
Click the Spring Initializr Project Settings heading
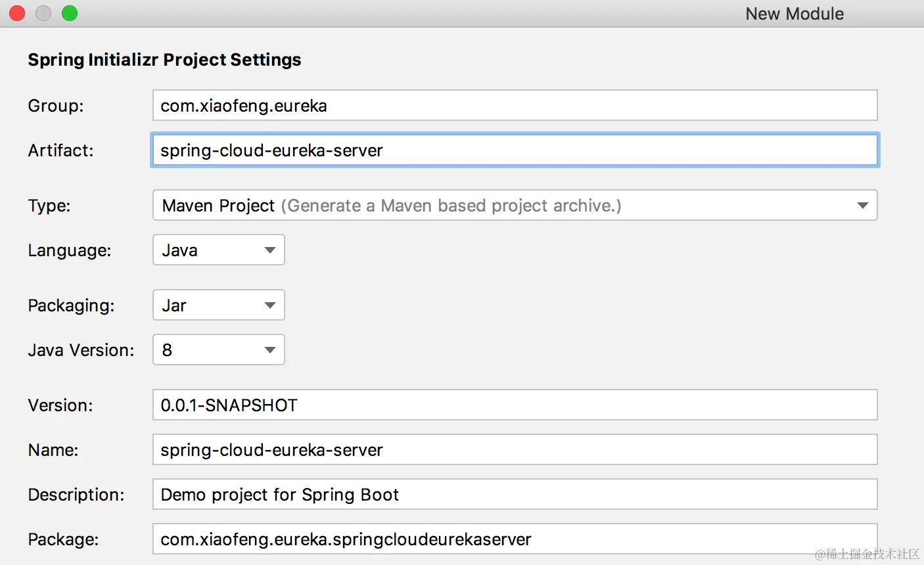(164, 60)
